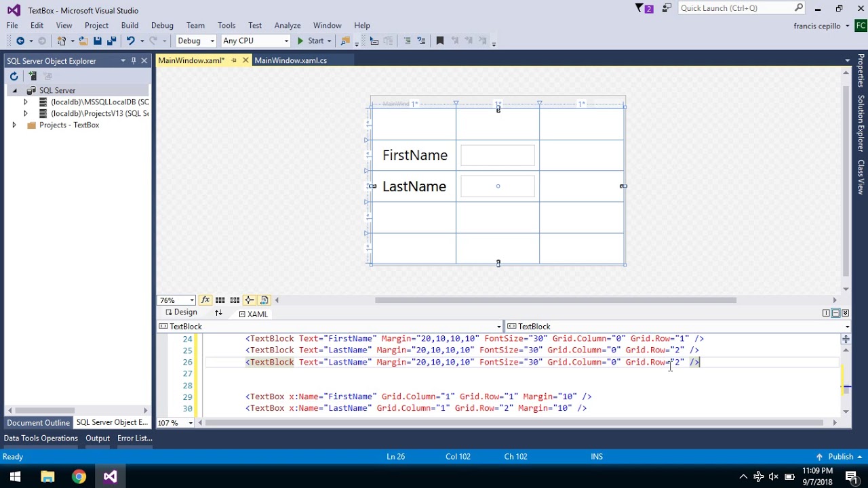Image resolution: width=868 pixels, height=488 pixels.
Task: Click the feedback icon in title bar
Action: pos(667,8)
